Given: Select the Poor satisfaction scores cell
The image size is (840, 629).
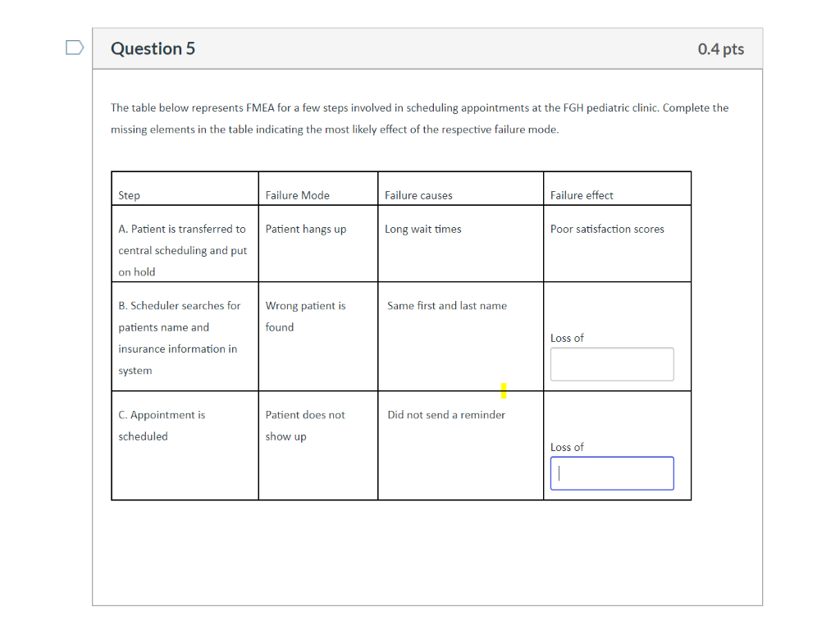Looking at the screenshot, I should coord(607,229).
